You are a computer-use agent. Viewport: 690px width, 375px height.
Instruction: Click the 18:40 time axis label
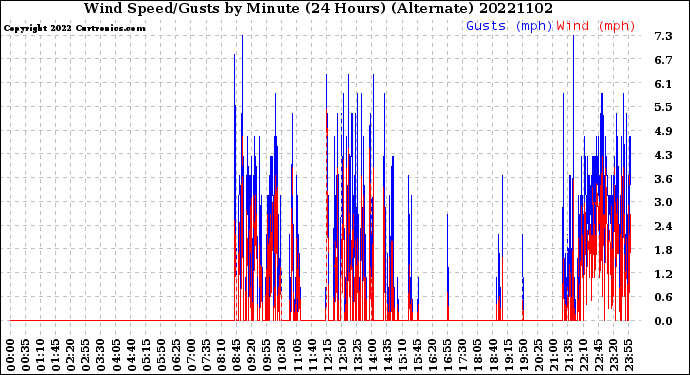(x=492, y=355)
